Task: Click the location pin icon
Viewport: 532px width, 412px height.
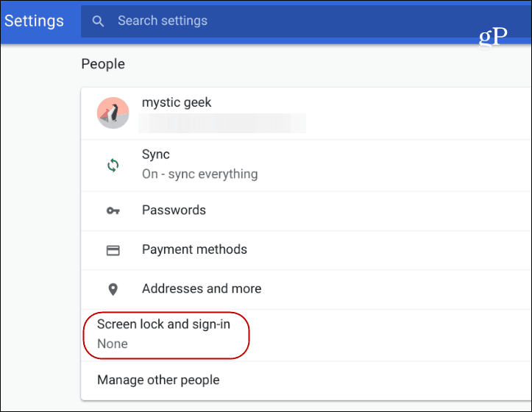Action: click(x=113, y=289)
